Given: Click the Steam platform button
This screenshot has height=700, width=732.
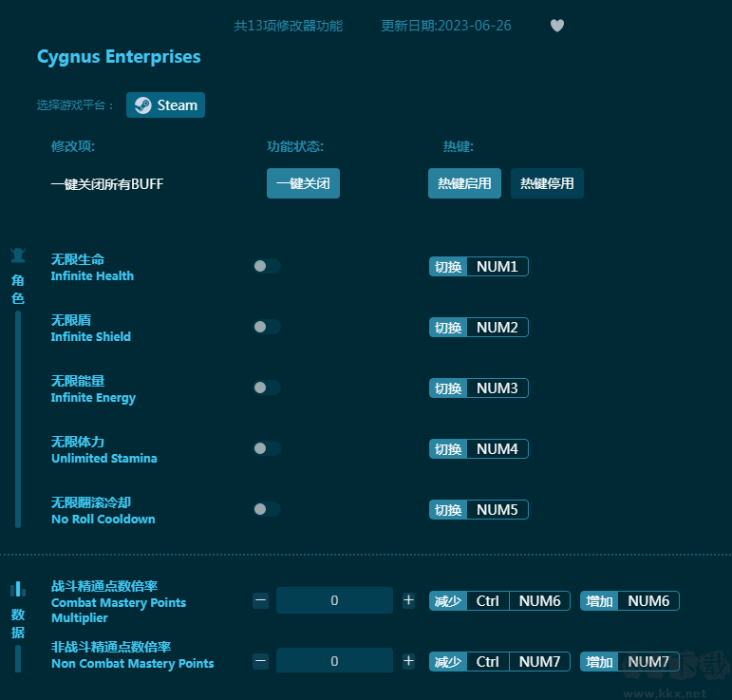Looking at the screenshot, I should pyautogui.click(x=165, y=105).
